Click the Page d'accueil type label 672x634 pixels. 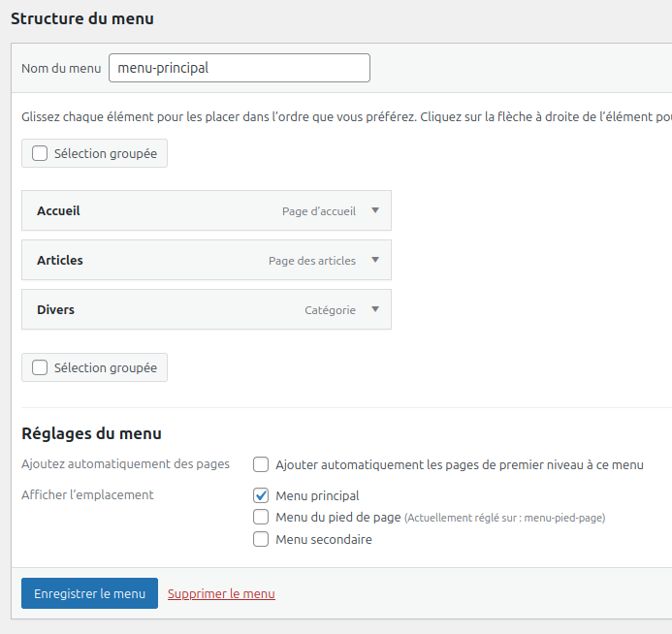click(319, 211)
